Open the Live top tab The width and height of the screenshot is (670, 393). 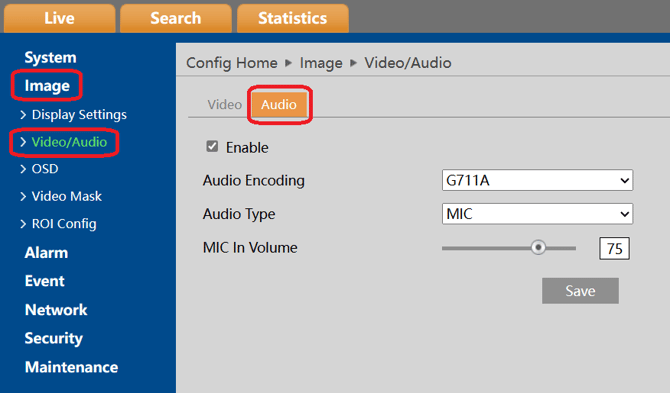59,18
